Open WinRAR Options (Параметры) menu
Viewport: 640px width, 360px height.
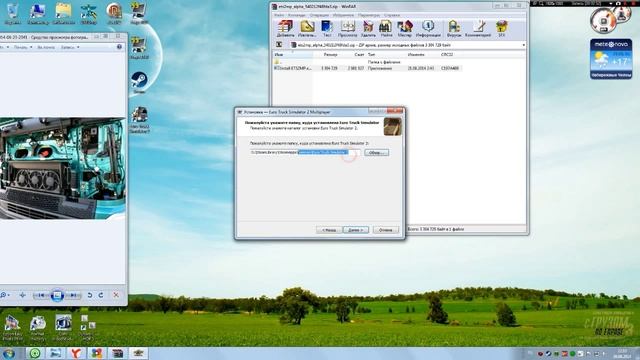click(369, 15)
